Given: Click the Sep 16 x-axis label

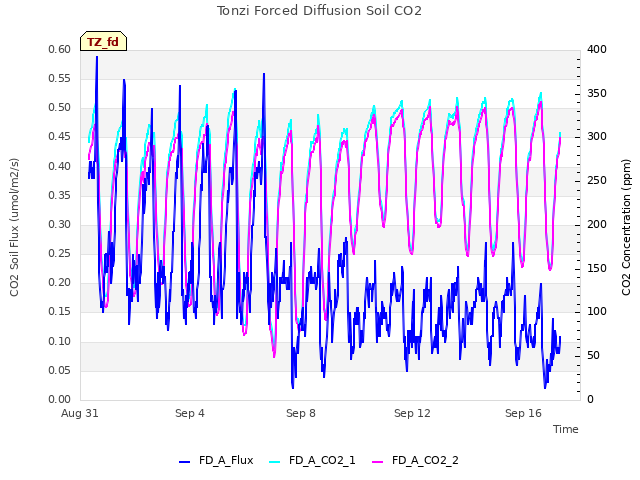Looking at the screenshot, I should (523, 413).
